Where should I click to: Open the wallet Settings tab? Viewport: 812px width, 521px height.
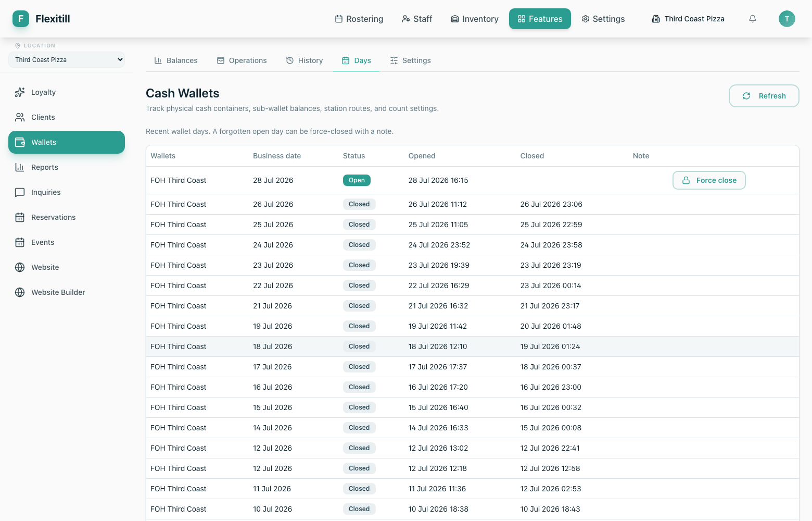point(410,60)
